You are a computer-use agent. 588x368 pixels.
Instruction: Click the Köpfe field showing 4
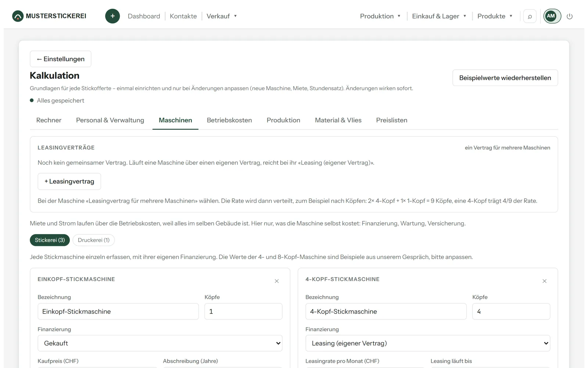click(511, 311)
